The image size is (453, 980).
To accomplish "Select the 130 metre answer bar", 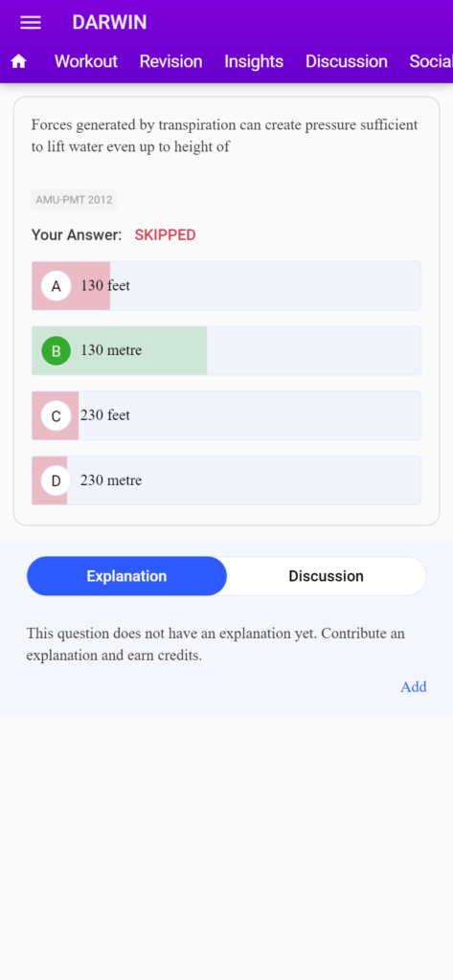I will [226, 351].
